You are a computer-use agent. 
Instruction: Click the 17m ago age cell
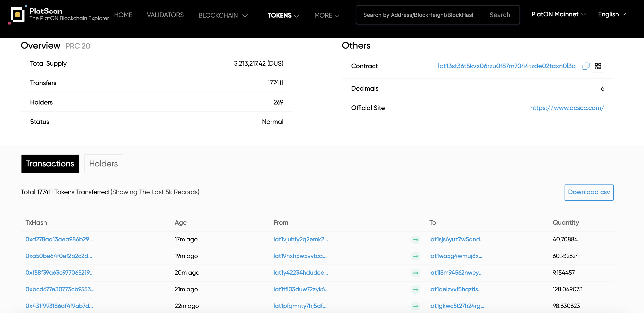click(186, 239)
